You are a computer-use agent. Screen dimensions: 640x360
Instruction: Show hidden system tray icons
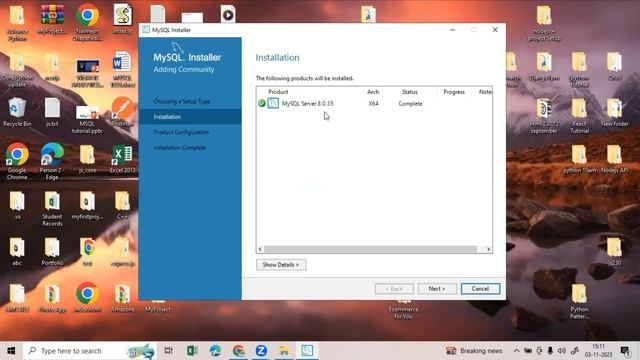click(516, 351)
